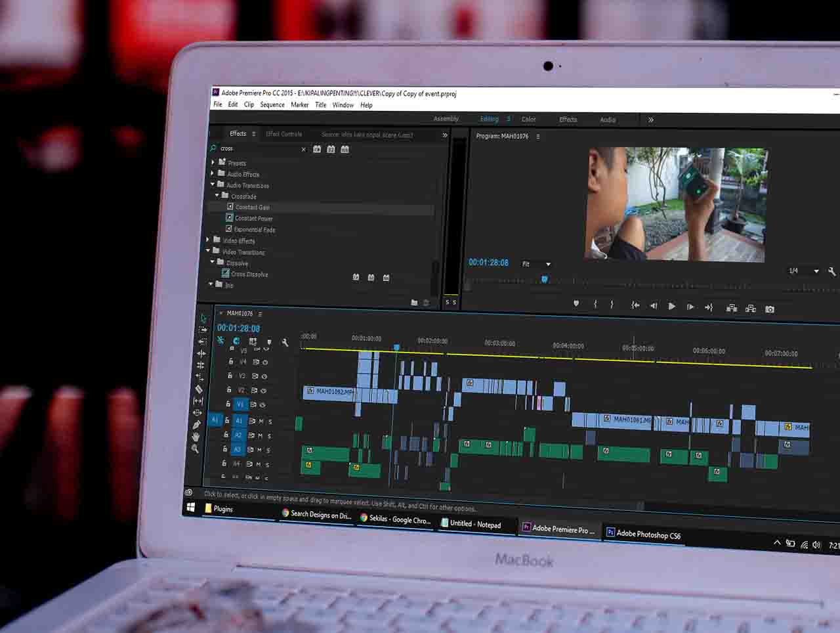Open the File menu

[218, 104]
